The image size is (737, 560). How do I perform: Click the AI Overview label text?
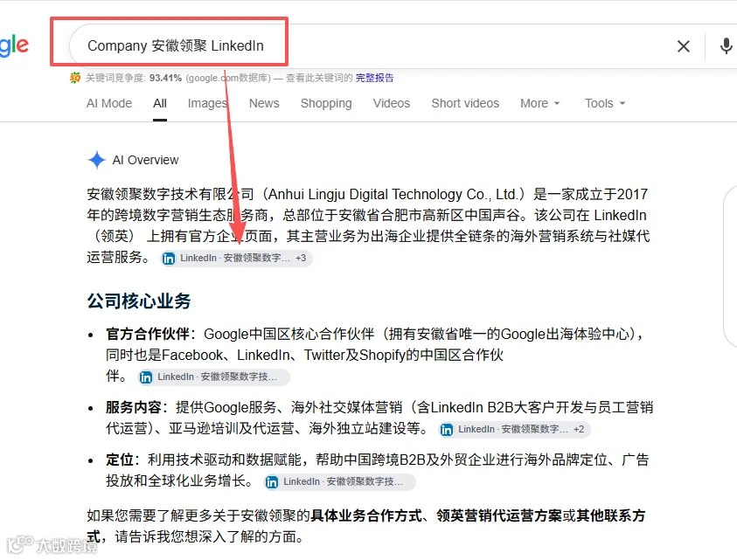(x=146, y=160)
